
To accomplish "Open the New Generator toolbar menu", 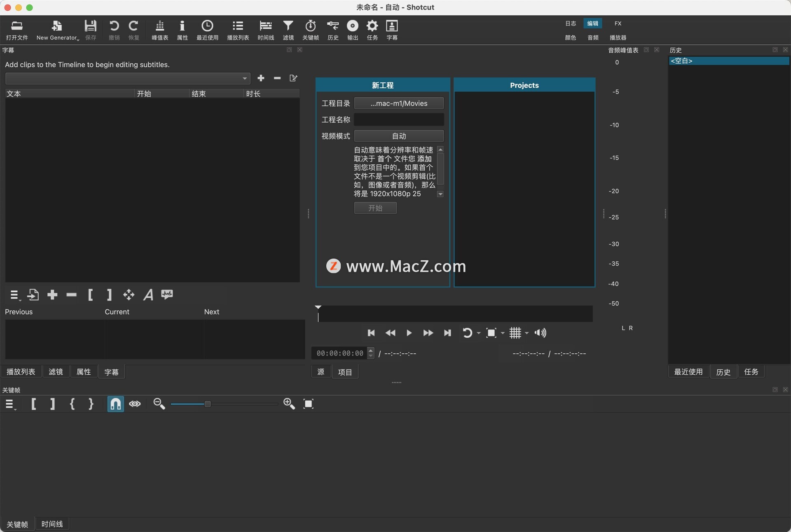I will click(57, 30).
